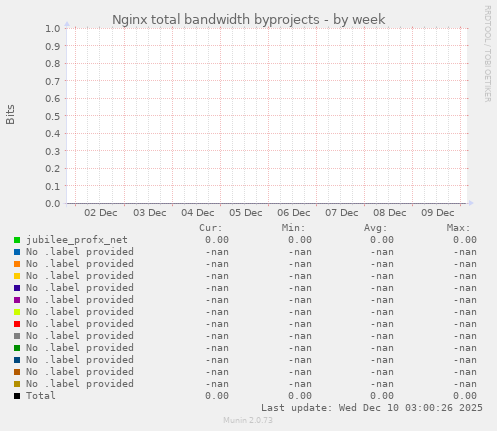The height and width of the screenshot is (431, 497).
Task: Click the Cur value in jubilee_profx_net row
Action: point(217,240)
